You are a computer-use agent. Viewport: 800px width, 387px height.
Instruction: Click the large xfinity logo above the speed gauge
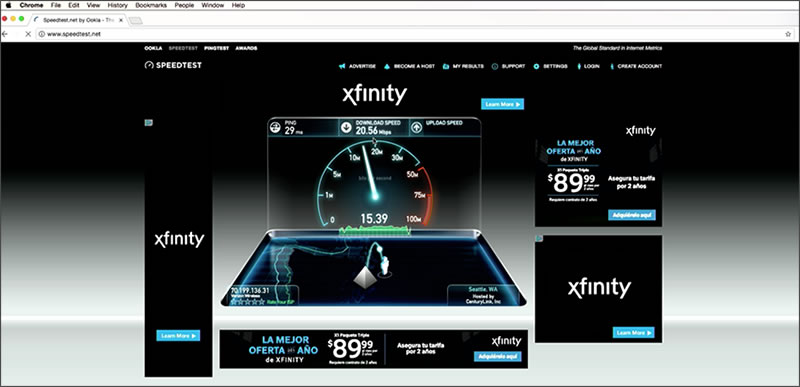374,95
